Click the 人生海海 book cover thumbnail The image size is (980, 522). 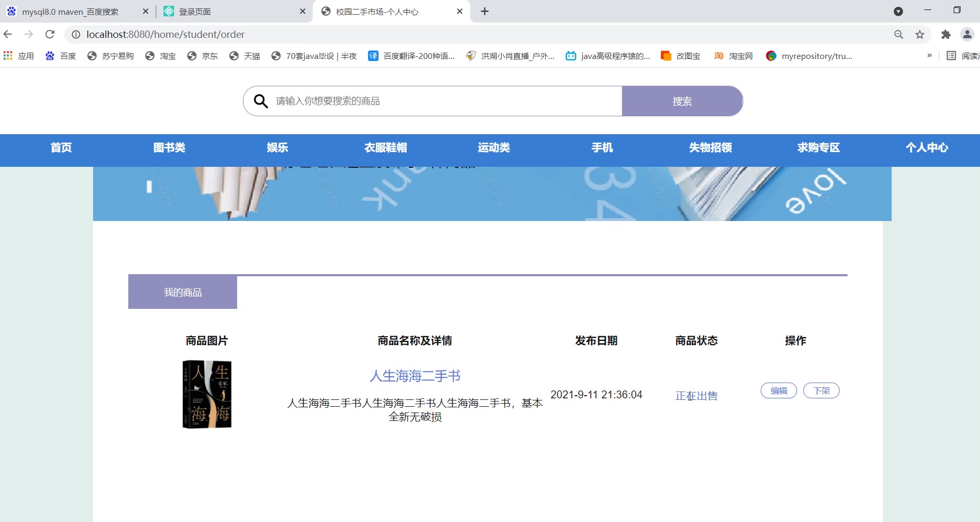point(207,394)
